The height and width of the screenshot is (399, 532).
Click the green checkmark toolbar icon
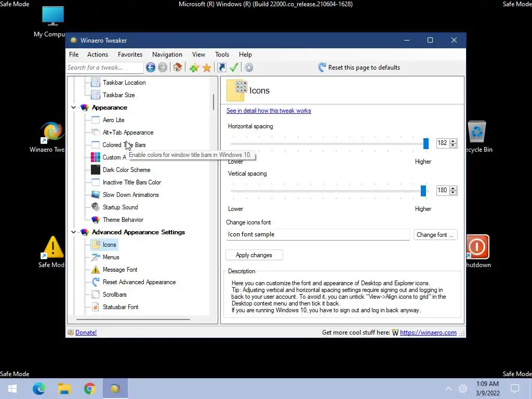[234, 67]
